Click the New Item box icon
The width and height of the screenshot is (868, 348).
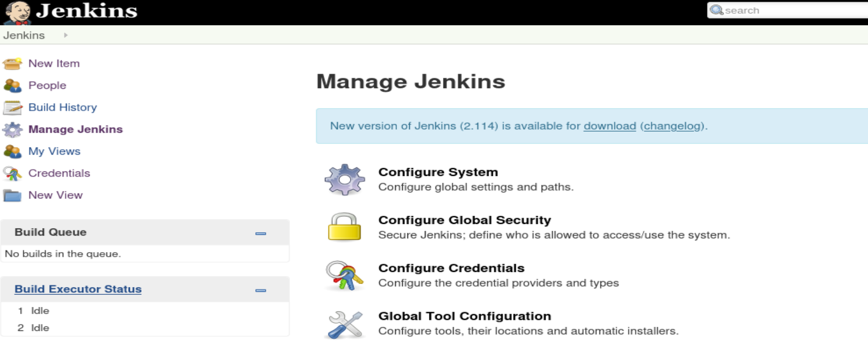click(12, 63)
